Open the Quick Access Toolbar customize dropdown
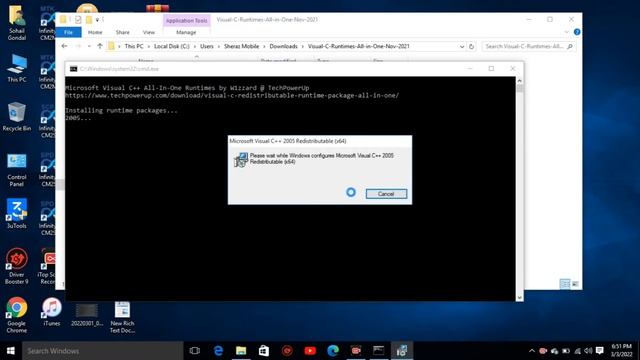 click(97, 20)
